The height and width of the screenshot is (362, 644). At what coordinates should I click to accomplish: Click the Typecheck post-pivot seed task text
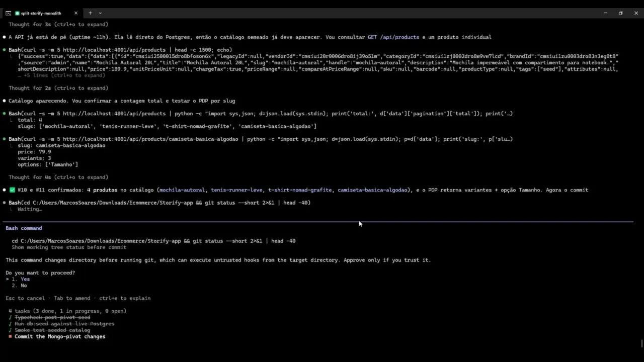tap(52, 317)
